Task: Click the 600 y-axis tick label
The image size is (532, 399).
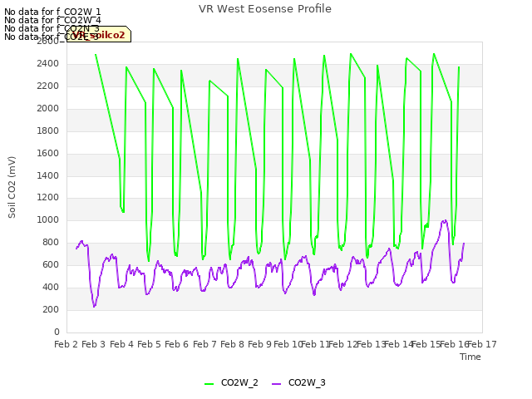Action: coord(51,264)
